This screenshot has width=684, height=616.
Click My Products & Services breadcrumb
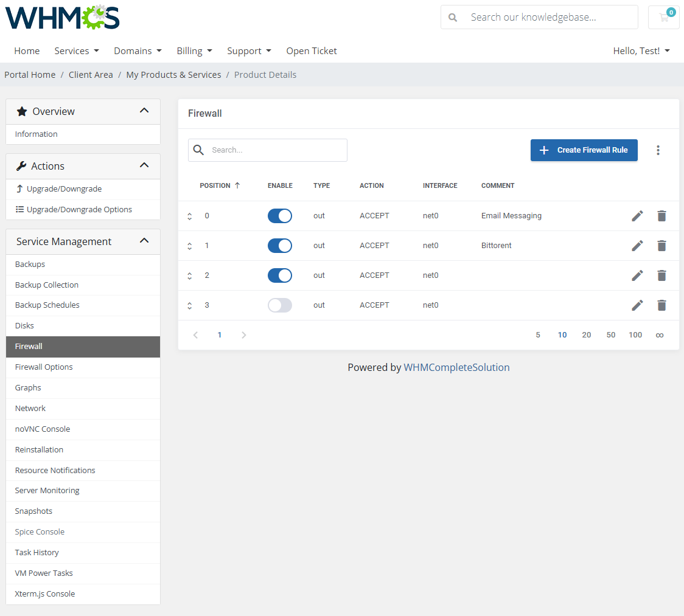(173, 75)
